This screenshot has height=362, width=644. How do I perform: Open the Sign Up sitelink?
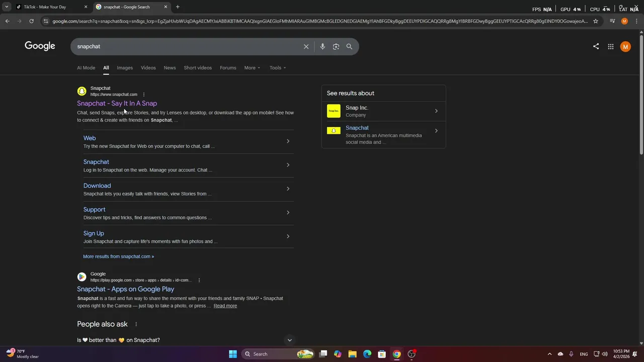(94, 233)
